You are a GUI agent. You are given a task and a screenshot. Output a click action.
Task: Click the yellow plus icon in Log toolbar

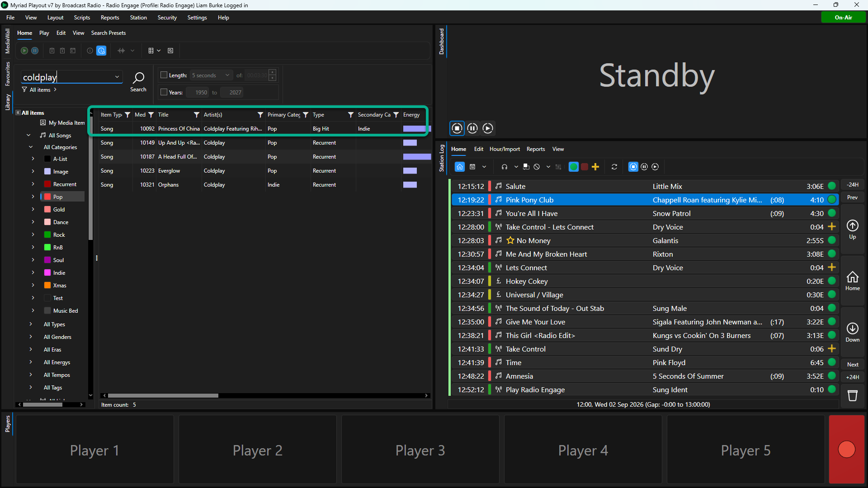(x=595, y=167)
